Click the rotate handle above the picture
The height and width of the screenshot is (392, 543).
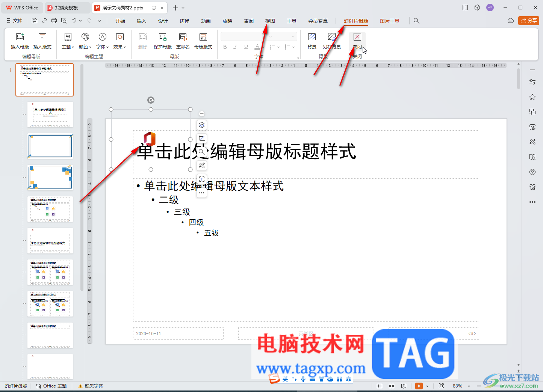click(x=151, y=100)
